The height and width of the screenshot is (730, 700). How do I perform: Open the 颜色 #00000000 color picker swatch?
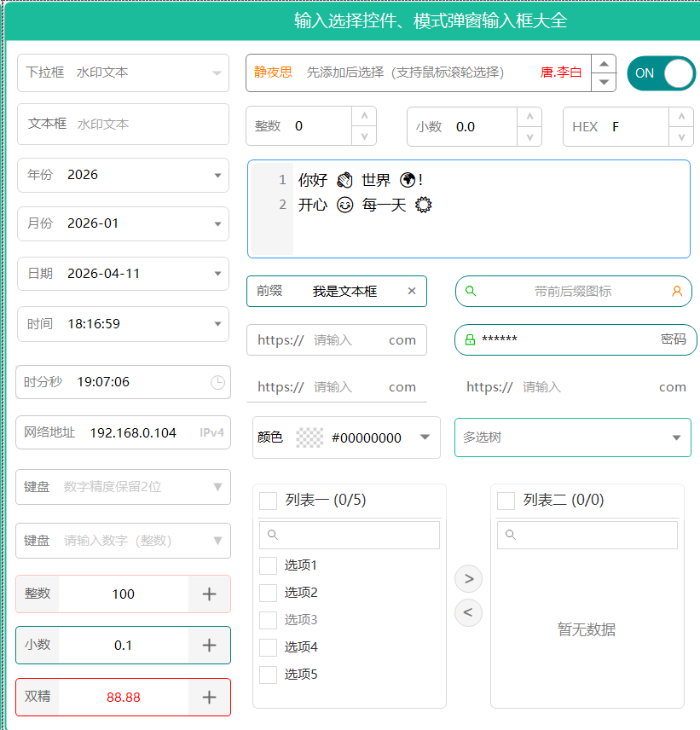click(x=310, y=437)
